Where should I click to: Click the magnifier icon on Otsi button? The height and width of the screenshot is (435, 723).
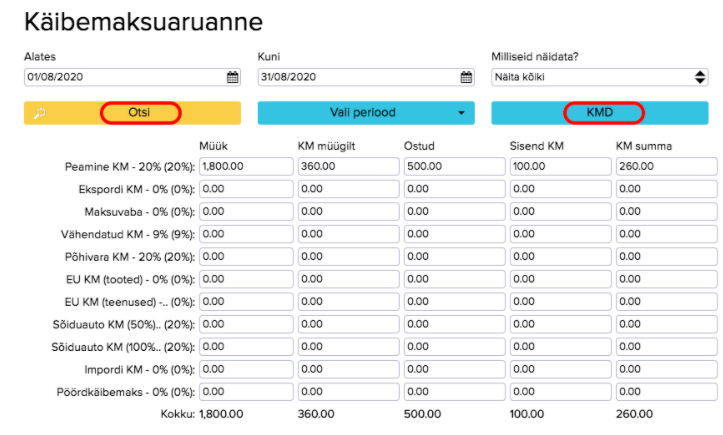[40, 113]
